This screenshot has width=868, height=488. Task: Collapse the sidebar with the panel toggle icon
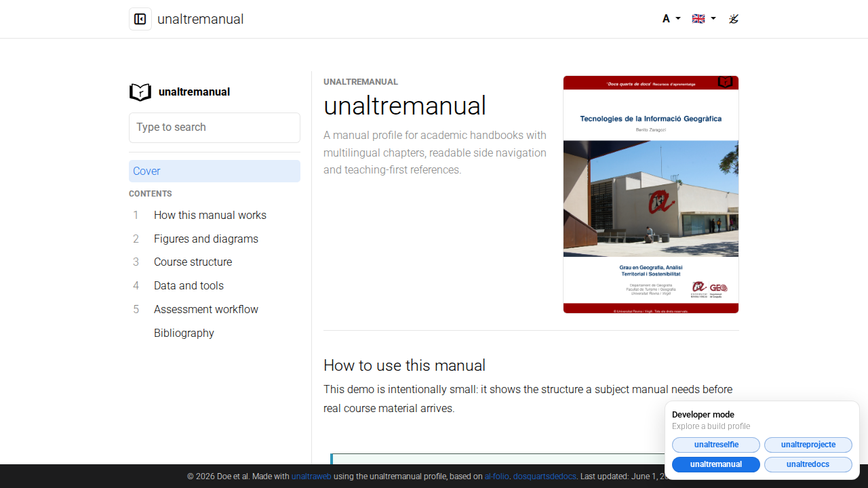coord(140,19)
